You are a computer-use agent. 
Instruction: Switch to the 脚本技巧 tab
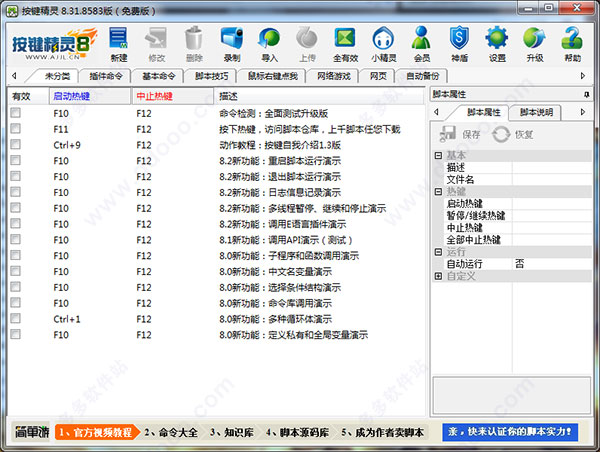point(211,76)
